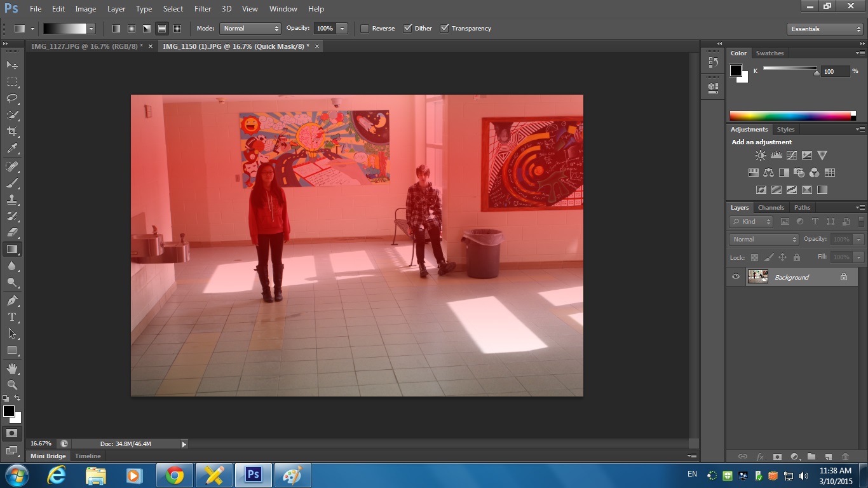The height and width of the screenshot is (488, 868).
Task: Choose Linear Gradient style button
Action: [x=116, y=29]
